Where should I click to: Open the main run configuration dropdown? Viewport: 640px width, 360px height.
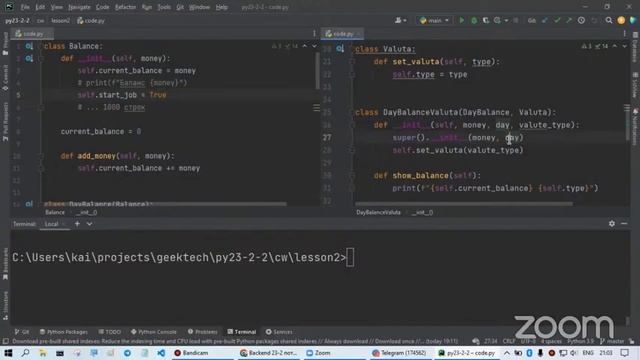(434, 20)
